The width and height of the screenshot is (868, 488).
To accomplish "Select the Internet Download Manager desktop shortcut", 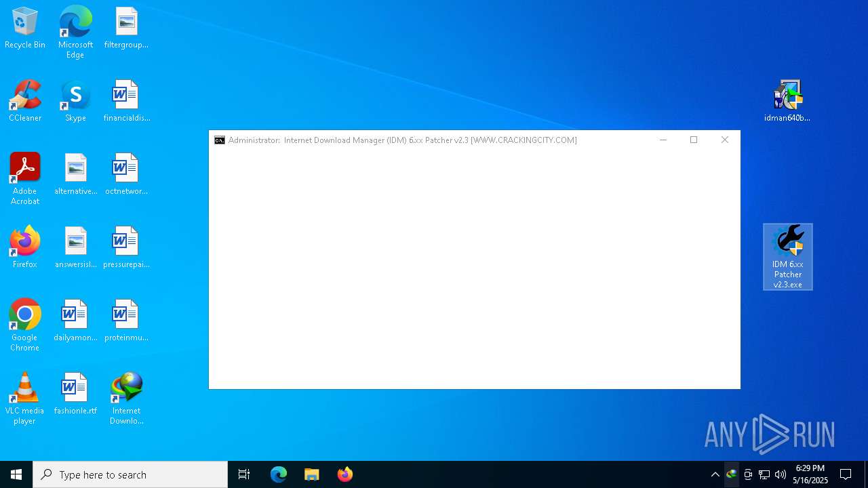I will coord(126,398).
